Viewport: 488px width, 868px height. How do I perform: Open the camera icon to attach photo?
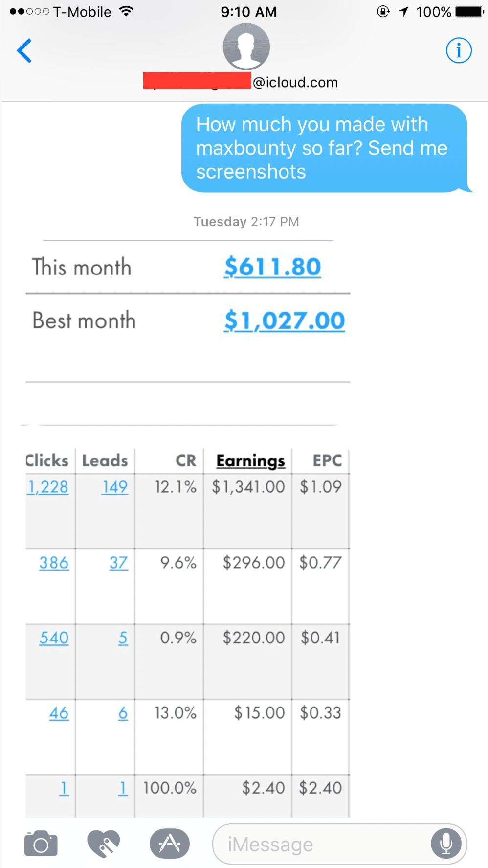[41, 844]
